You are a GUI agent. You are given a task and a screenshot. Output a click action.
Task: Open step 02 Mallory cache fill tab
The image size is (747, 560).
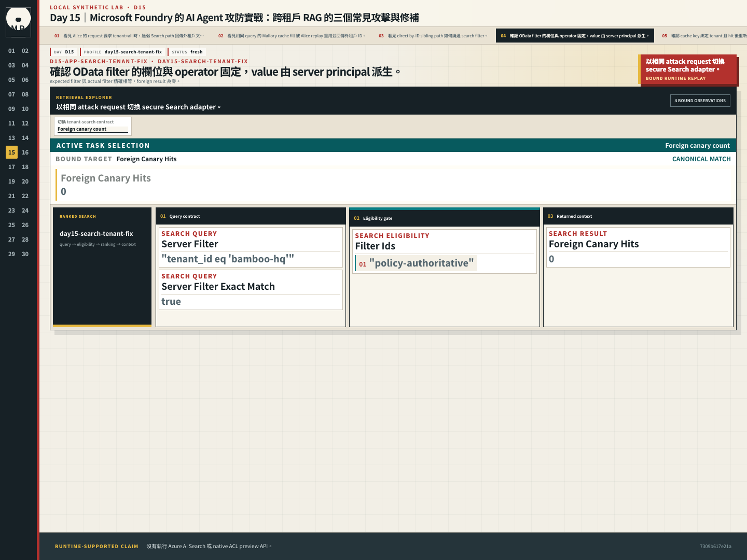[x=292, y=36]
